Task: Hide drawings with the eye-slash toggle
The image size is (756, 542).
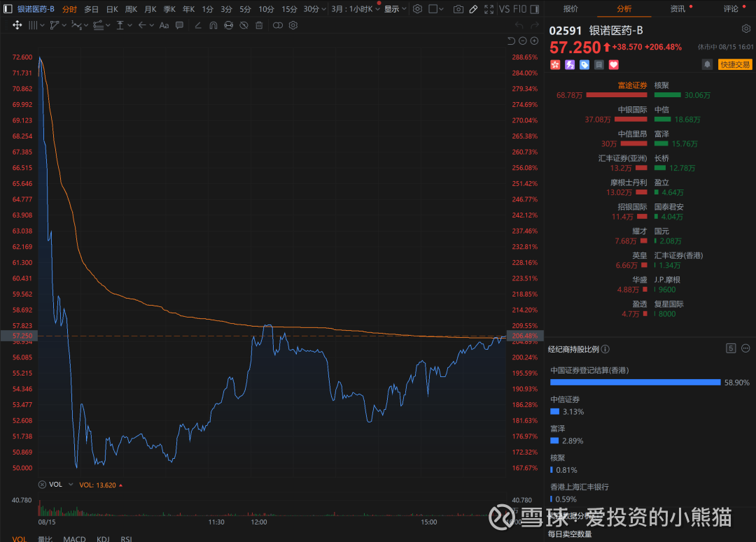Action: click(x=244, y=25)
